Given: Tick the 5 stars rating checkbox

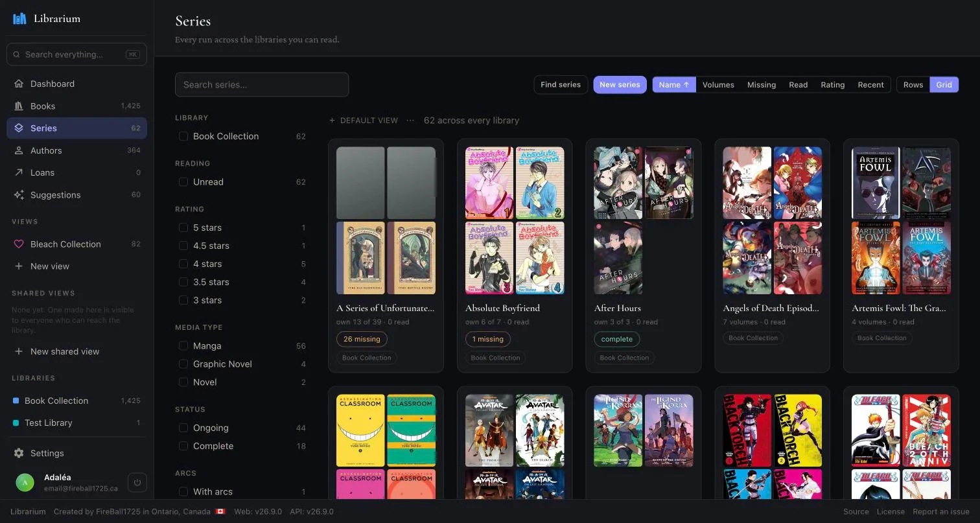Looking at the screenshot, I should [183, 227].
